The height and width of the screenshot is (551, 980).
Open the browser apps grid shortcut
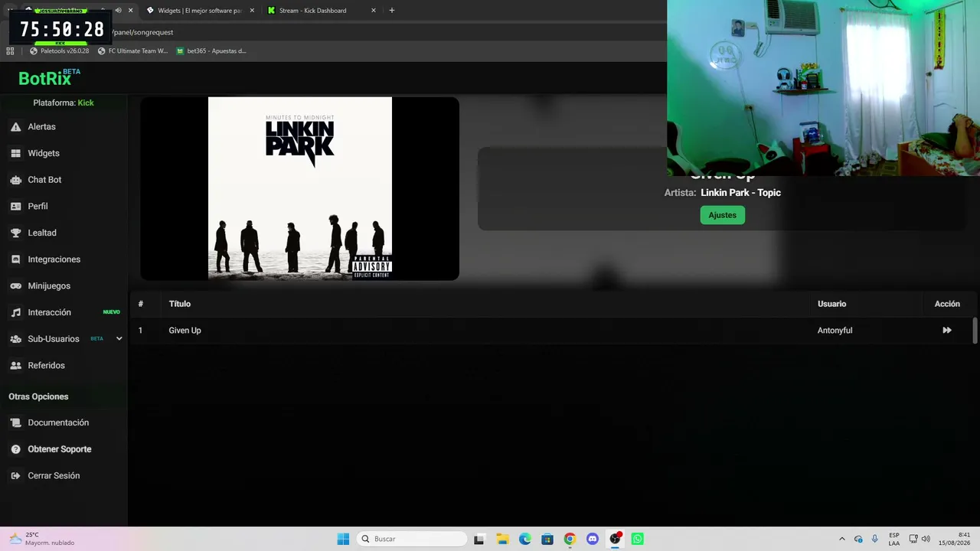[10, 51]
